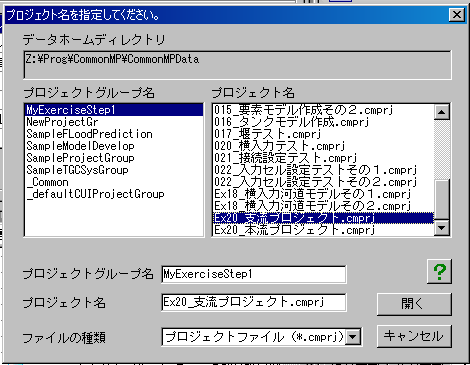470x365 pixels.
Task: Select Ex20_支流プロジェクト.cmprj in list
Action: [x=323, y=218]
